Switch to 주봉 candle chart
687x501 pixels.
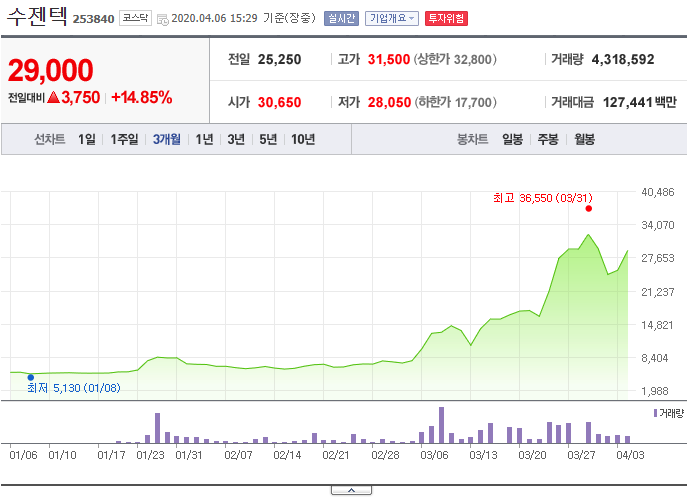[548, 139]
